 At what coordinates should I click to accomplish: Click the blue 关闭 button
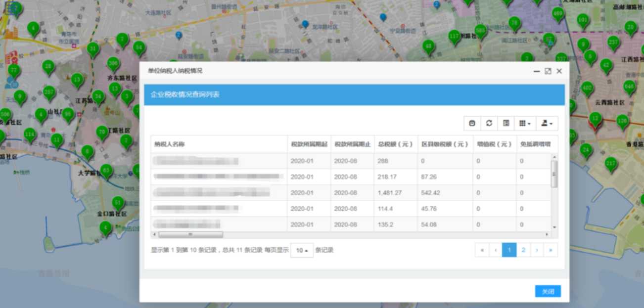click(x=548, y=291)
